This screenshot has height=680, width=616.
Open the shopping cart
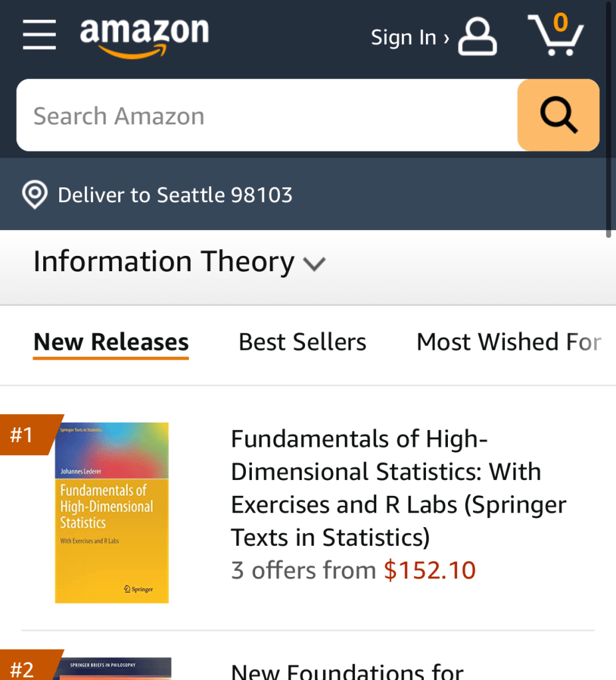pyautogui.click(x=556, y=35)
